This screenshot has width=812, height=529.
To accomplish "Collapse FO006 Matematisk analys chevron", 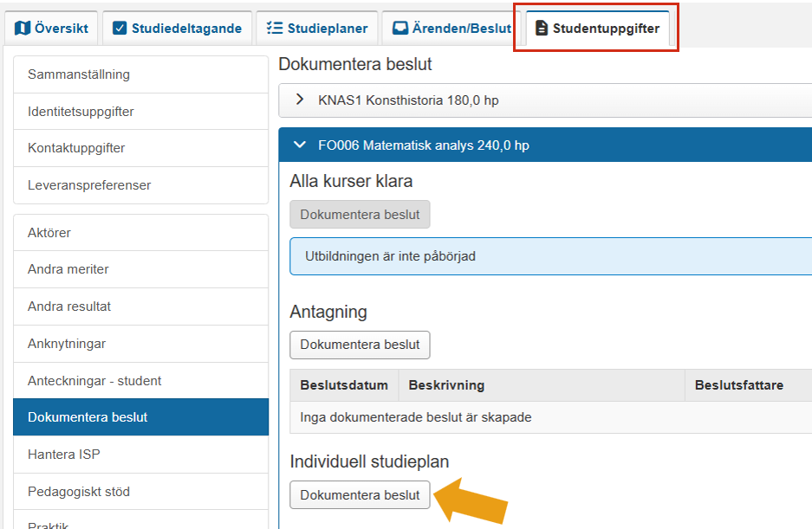I will (299, 145).
